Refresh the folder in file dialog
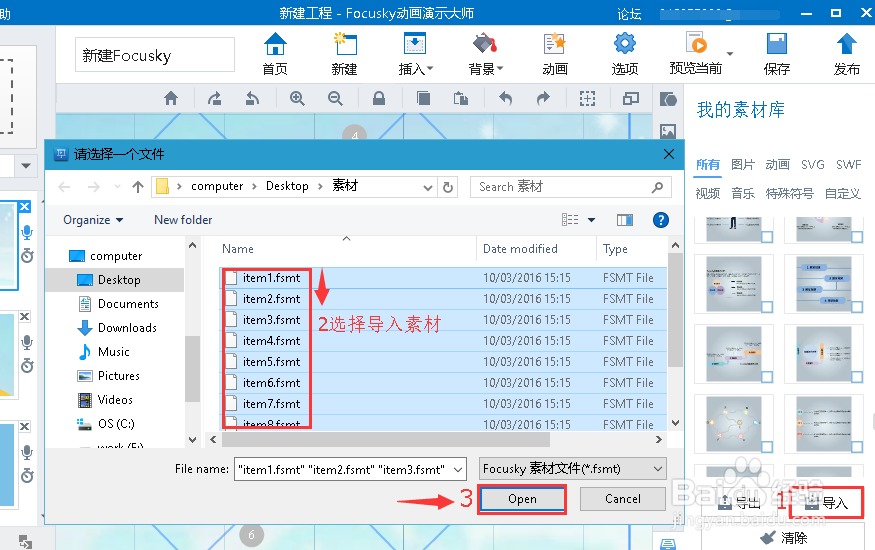This screenshot has width=875, height=550. [448, 187]
